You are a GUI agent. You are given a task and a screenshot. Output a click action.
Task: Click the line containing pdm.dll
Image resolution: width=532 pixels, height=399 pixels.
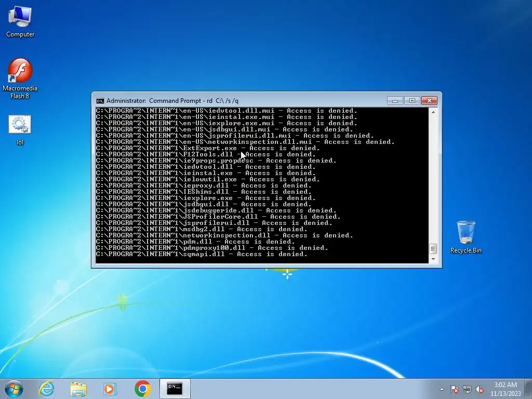195,242
